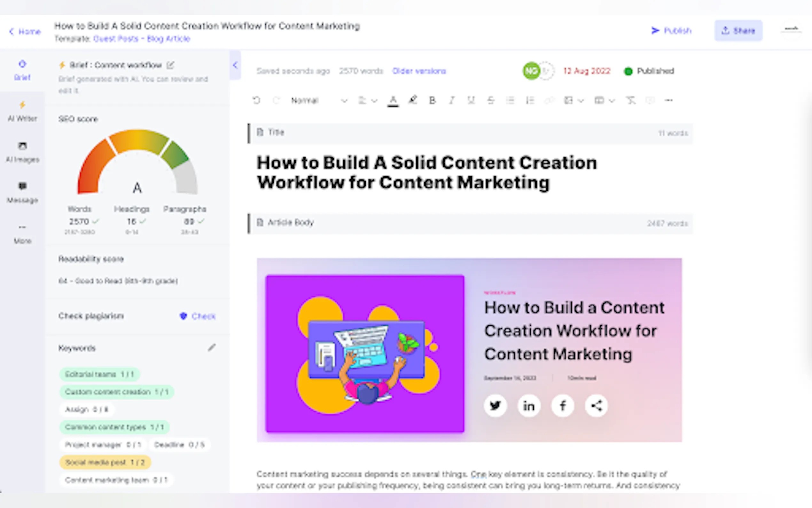The width and height of the screenshot is (812, 508).
Task: Toggle strikethrough formatting
Action: pyautogui.click(x=491, y=100)
